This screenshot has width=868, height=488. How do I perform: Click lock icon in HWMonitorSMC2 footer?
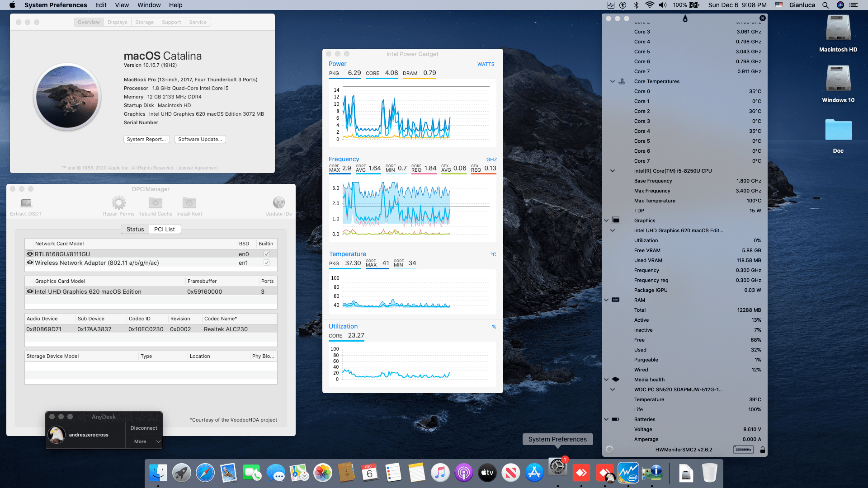click(763, 450)
